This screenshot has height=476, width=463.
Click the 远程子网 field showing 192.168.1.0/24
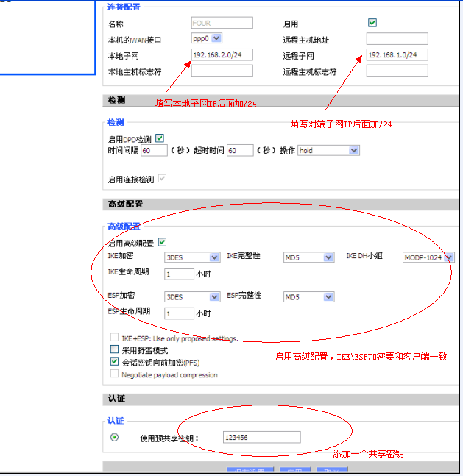[x=397, y=55]
